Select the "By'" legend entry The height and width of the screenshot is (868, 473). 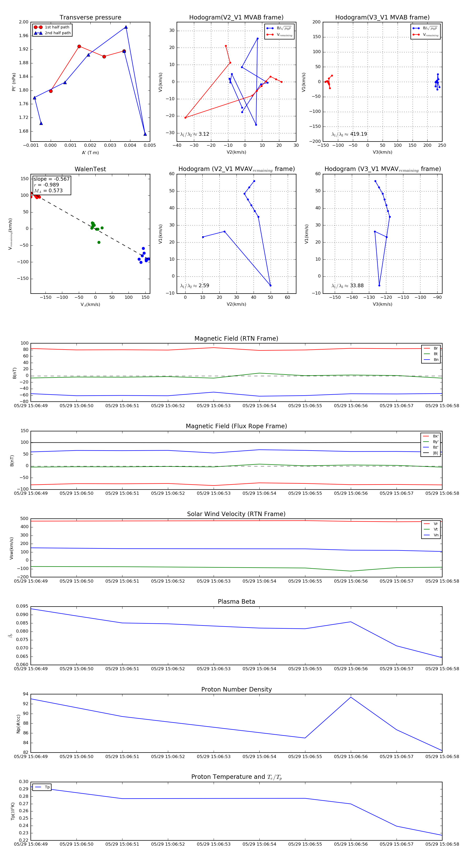431,442
